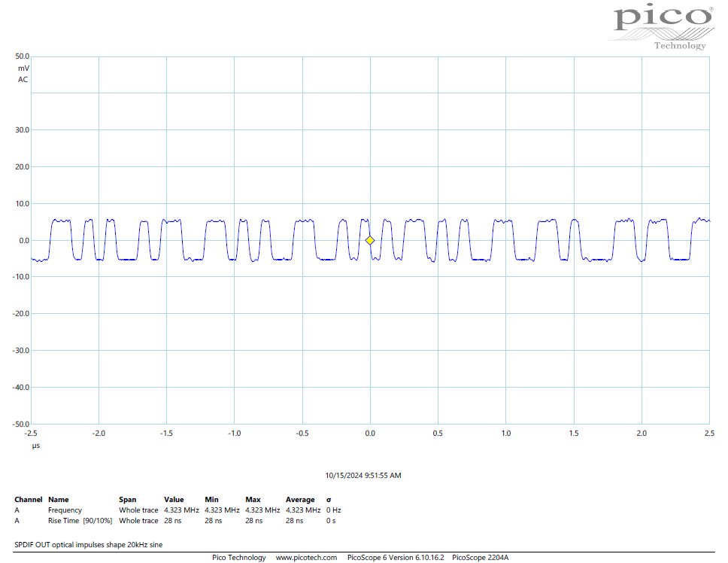
Task: Click the σ column header
Action: click(x=329, y=500)
